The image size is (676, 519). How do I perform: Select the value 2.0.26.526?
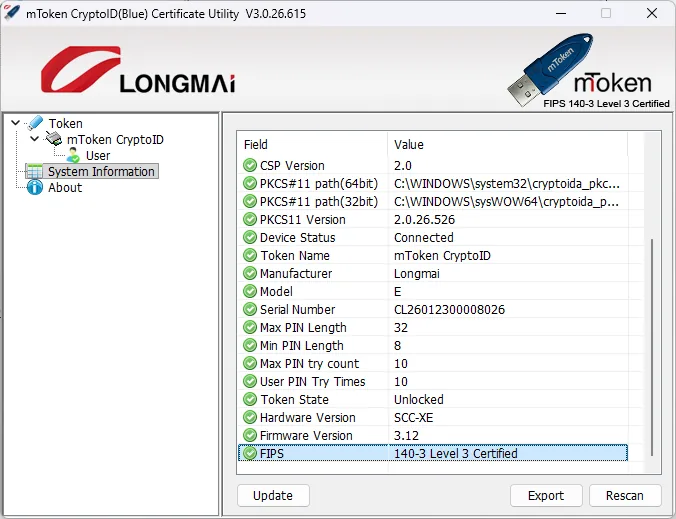click(x=424, y=220)
